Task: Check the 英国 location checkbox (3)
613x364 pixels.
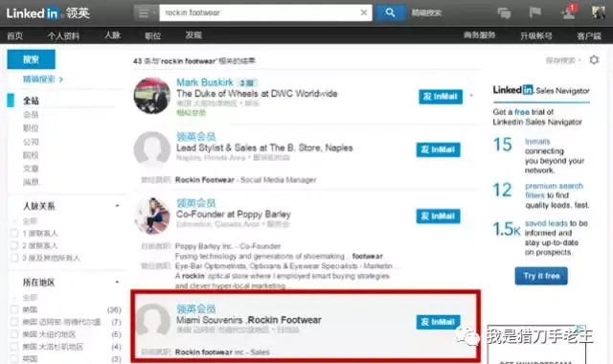Action: 14,358
